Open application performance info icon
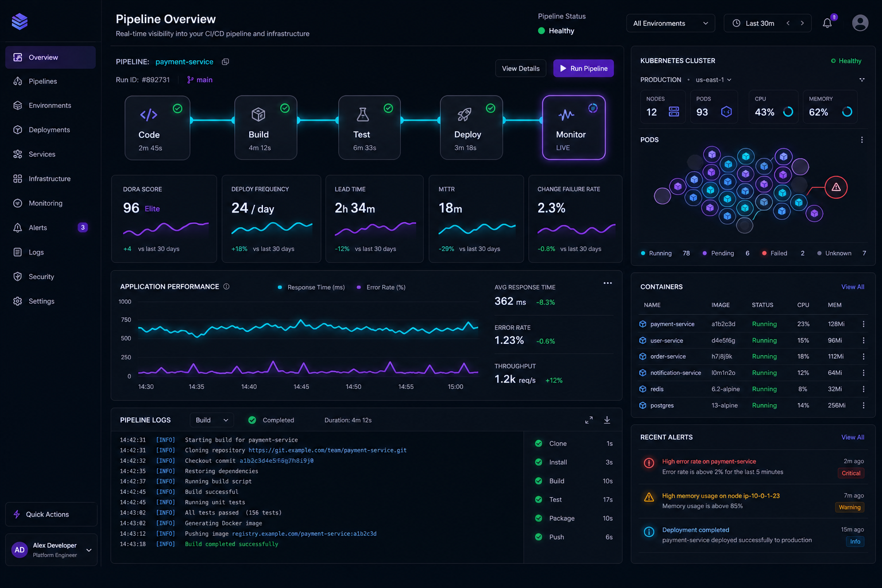This screenshot has width=882, height=588. pyautogui.click(x=226, y=287)
